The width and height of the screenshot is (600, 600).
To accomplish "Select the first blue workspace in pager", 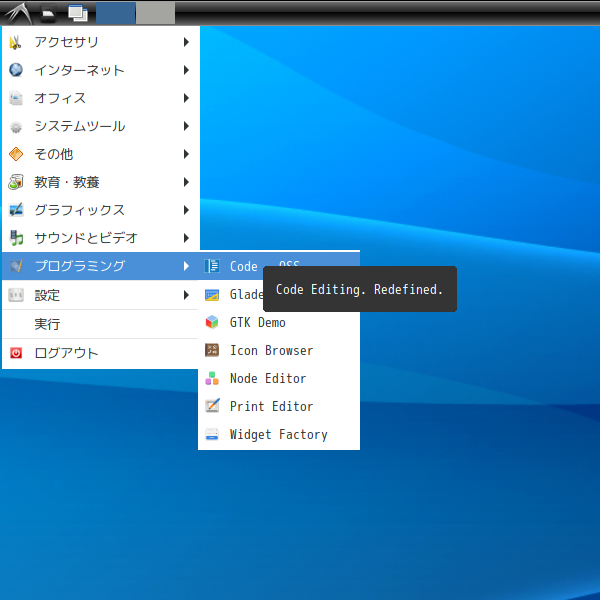I will pyautogui.click(x=116, y=13).
